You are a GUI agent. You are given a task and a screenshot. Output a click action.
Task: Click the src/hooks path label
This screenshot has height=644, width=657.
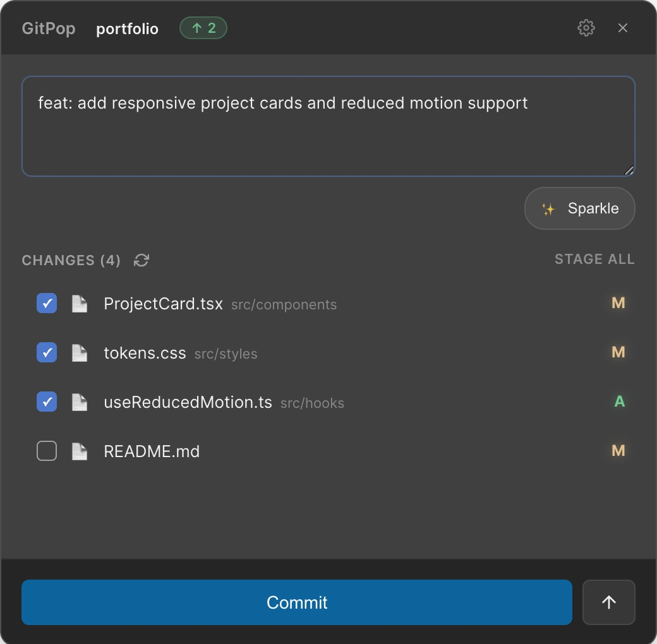click(312, 403)
